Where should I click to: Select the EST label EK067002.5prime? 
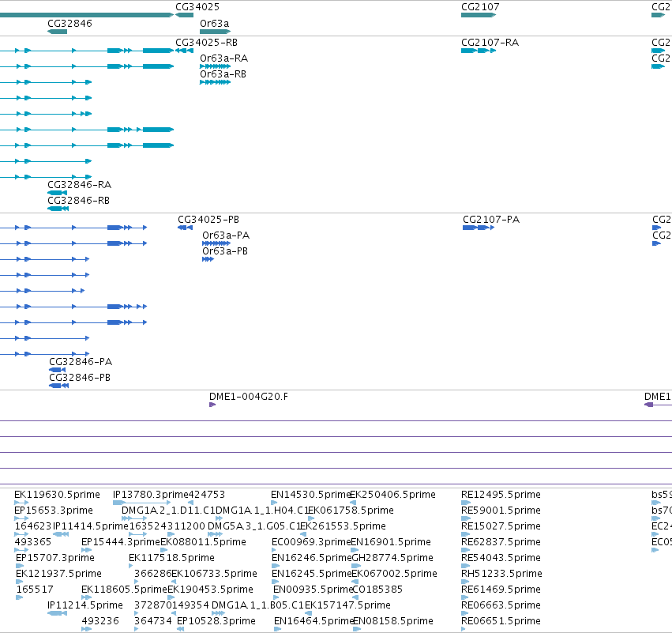(x=394, y=574)
